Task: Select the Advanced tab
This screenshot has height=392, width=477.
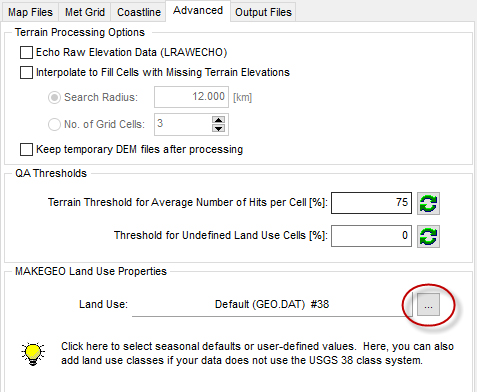Action: 198,11
